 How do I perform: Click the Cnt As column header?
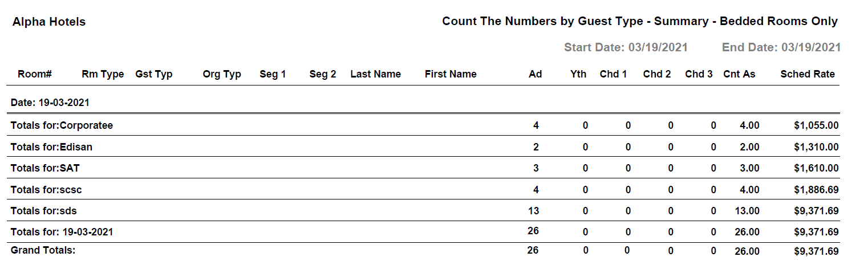(x=739, y=74)
